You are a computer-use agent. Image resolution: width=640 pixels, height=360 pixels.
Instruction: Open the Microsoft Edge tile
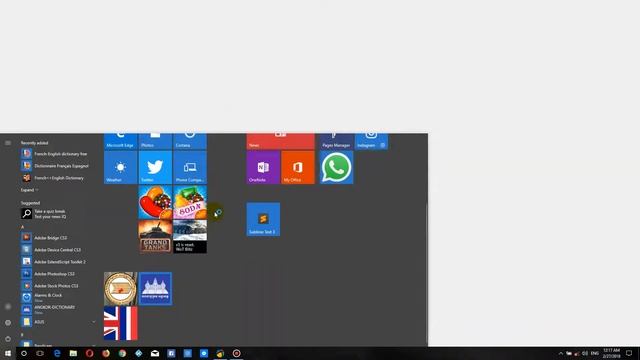point(120,141)
